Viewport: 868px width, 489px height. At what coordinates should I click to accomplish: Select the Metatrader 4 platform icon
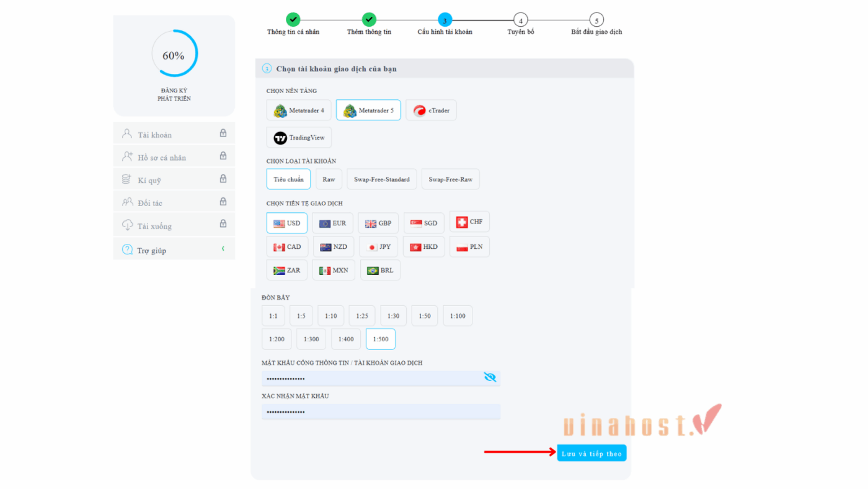[x=281, y=111]
